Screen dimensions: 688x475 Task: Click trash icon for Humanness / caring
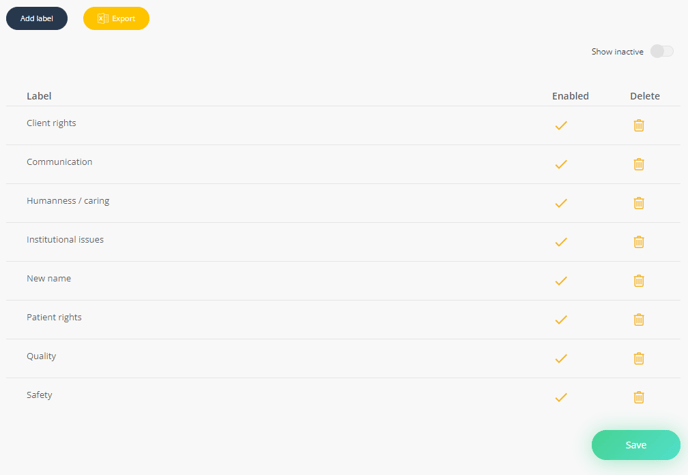click(x=638, y=203)
